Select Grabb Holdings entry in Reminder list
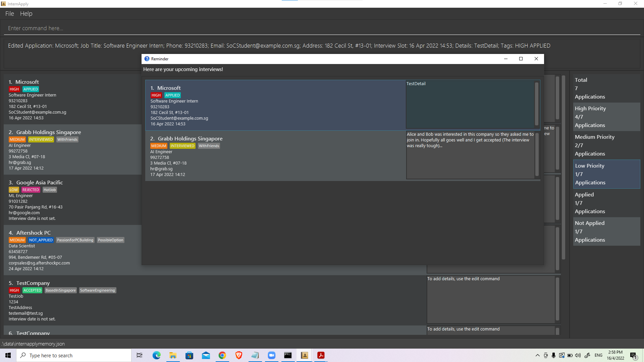This screenshot has height=362, width=644. coord(275,156)
